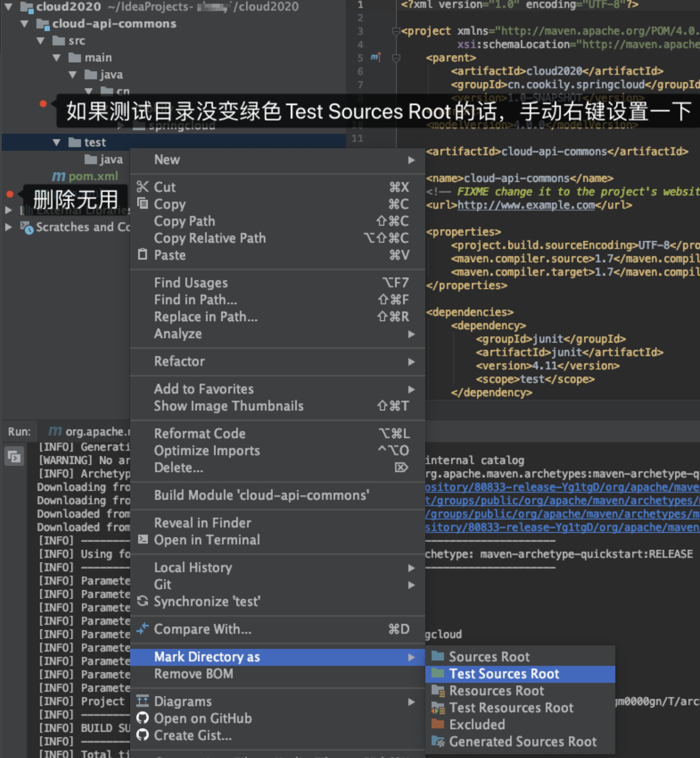Click the Open in Terminal icon
The width and height of the screenshot is (700, 758).
click(x=143, y=539)
